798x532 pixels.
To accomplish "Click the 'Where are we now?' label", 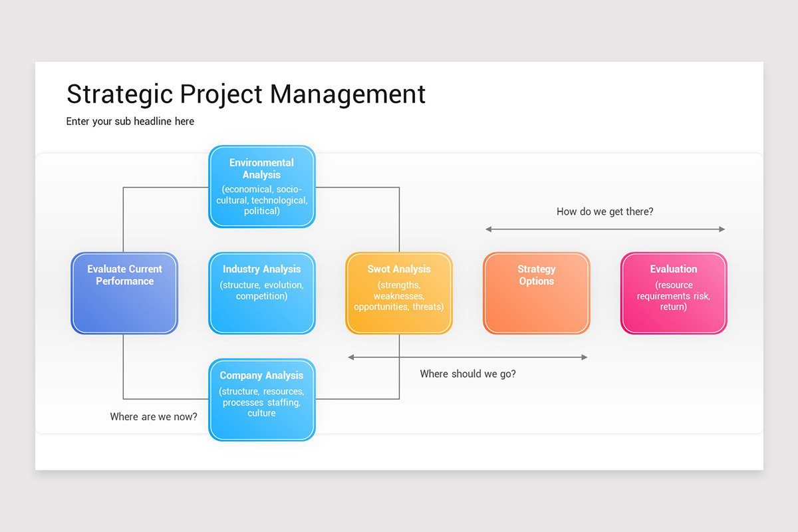I will [x=154, y=416].
